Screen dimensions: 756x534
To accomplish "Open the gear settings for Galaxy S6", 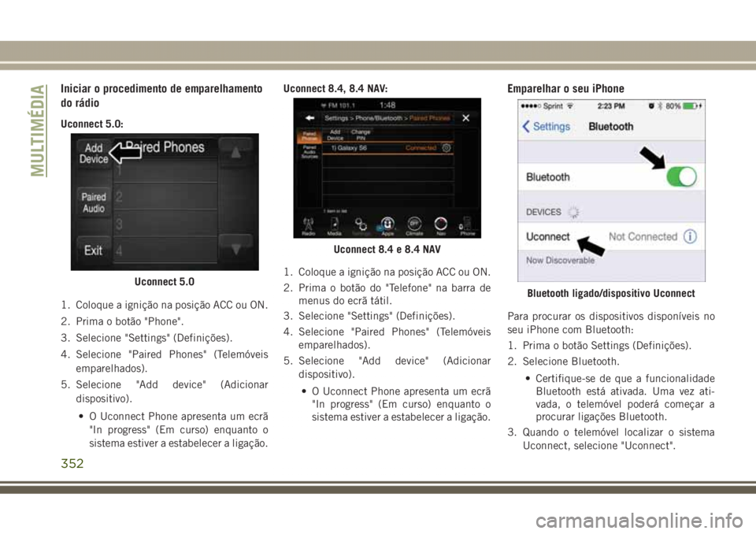I will click(447, 148).
